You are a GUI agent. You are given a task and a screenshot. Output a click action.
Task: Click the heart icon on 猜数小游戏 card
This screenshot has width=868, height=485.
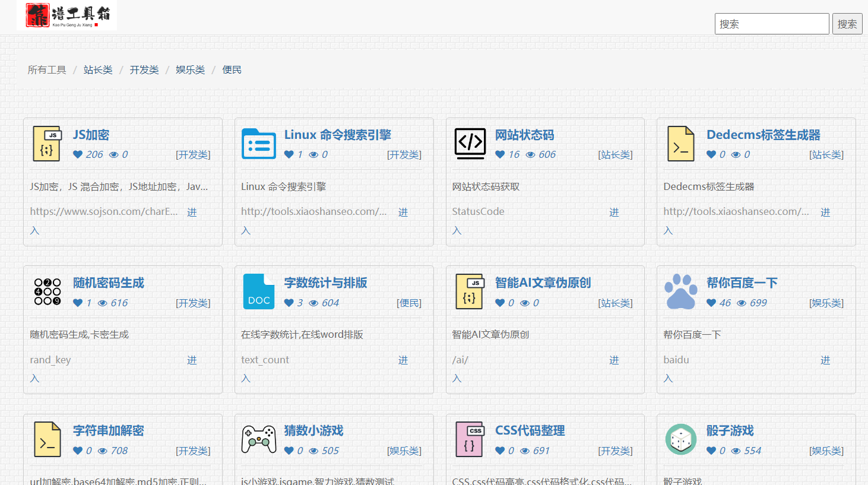pyautogui.click(x=289, y=451)
